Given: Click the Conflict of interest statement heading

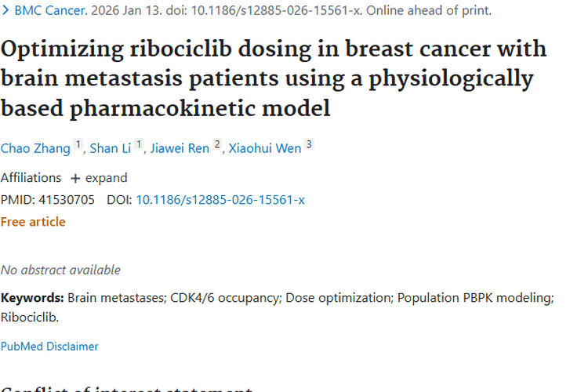Looking at the screenshot, I should point(126,388).
